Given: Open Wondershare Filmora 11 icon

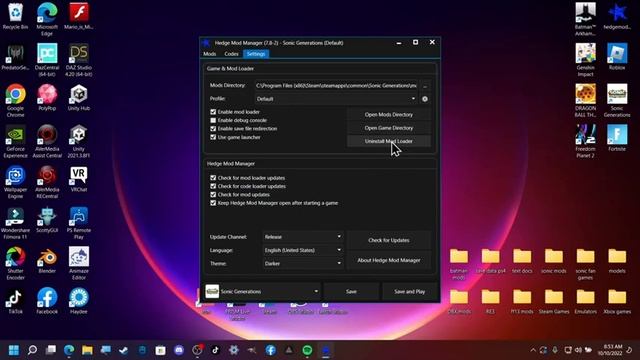Looking at the screenshot, I should [15, 223].
